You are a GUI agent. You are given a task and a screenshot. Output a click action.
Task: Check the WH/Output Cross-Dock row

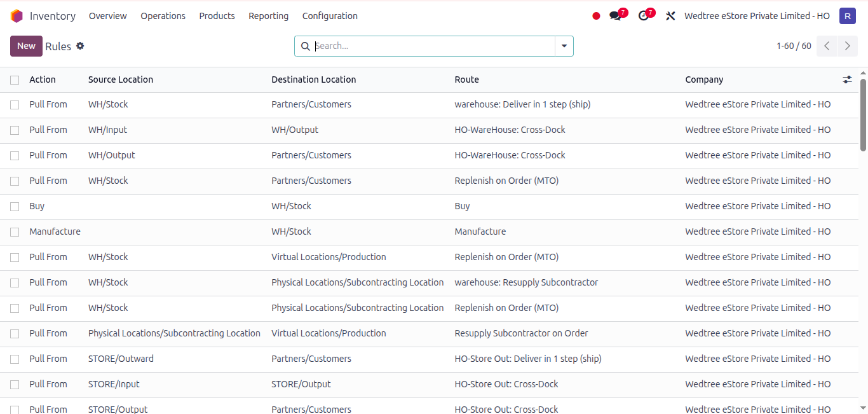(15, 155)
